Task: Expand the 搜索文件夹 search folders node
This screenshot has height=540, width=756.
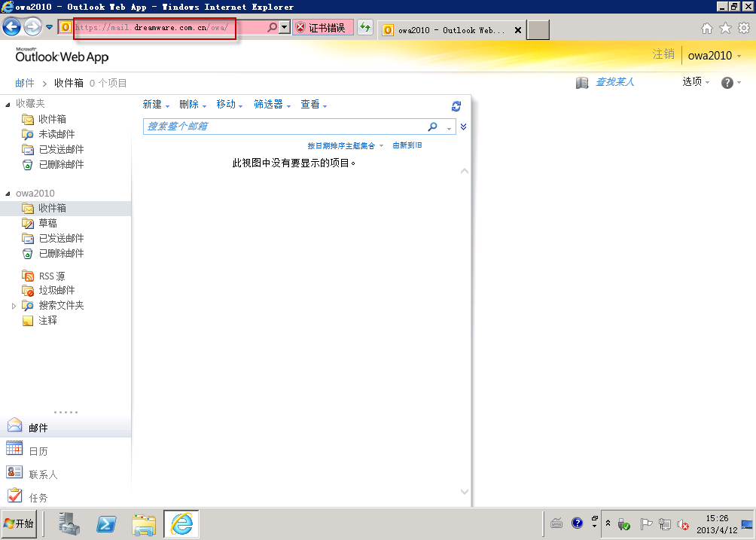Action: pos(14,306)
